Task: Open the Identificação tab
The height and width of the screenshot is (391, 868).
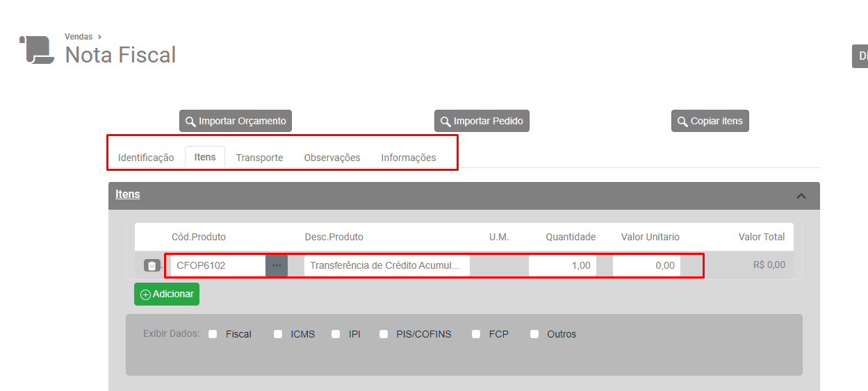Action: 146,158
